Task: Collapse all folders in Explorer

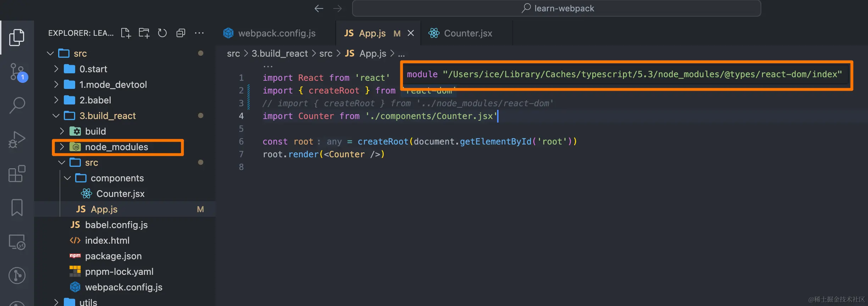Action: pyautogui.click(x=181, y=33)
